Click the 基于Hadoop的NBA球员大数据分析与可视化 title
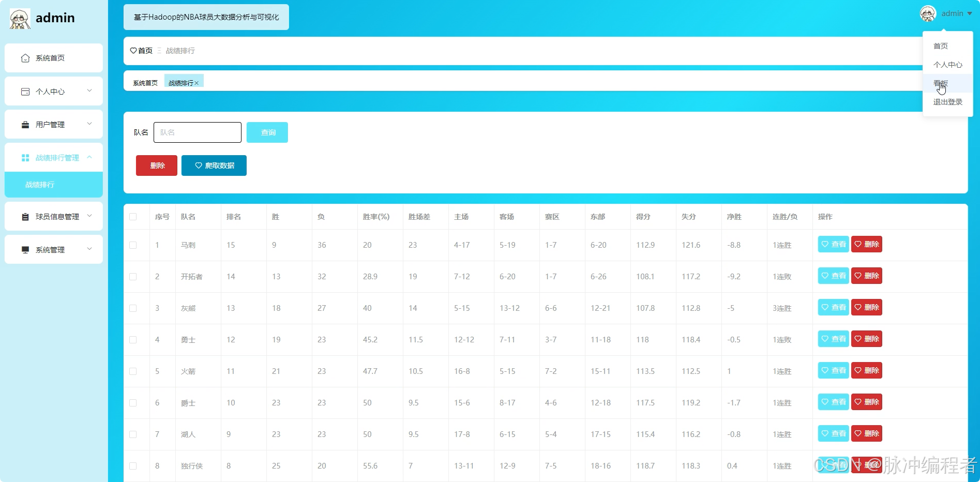 206,17
